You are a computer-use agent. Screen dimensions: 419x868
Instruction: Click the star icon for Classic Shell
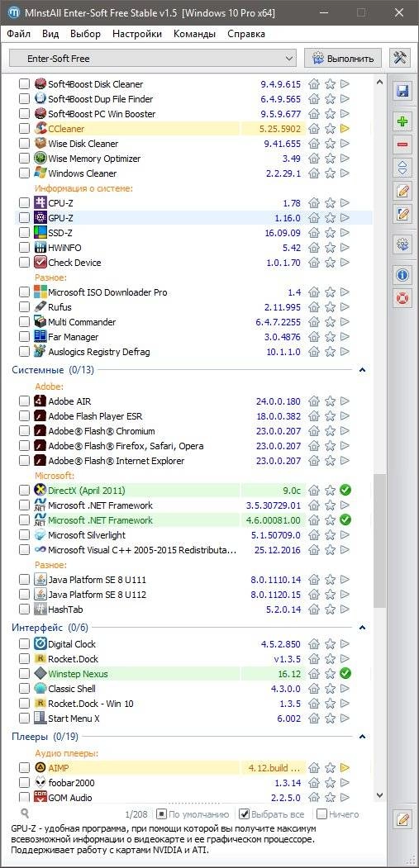pyautogui.click(x=331, y=689)
